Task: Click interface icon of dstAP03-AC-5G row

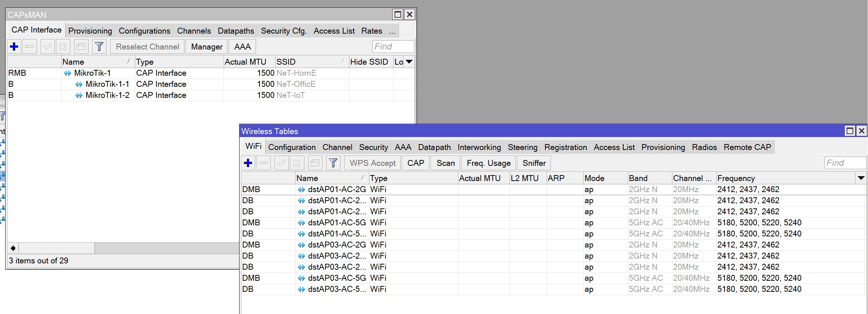Action: coord(302,278)
